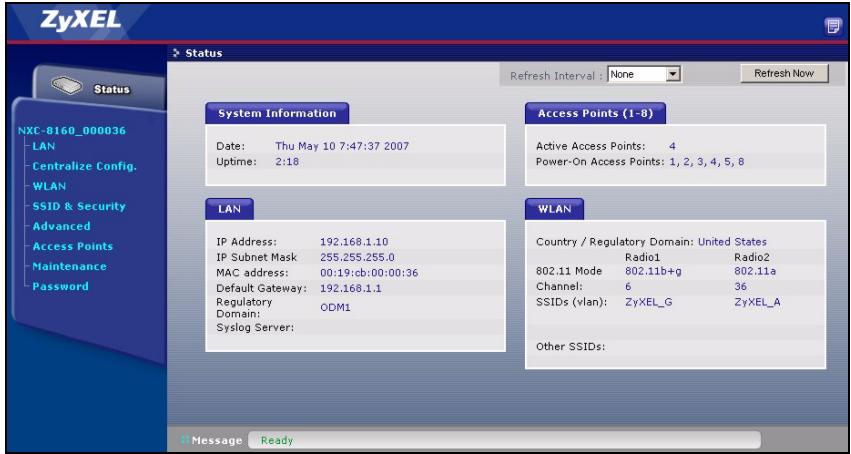Open the SSID & Security menu item
The width and height of the screenshot is (851, 454).
[79, 207]
